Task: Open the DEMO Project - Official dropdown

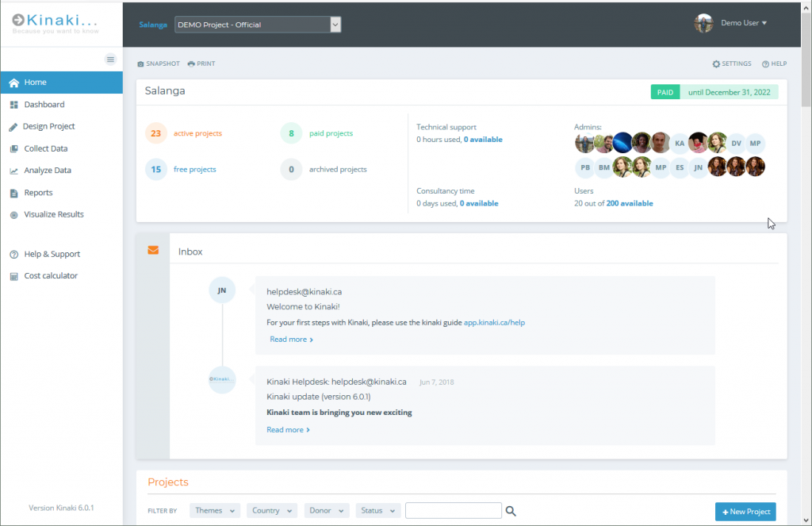Action: click(258, 25)
